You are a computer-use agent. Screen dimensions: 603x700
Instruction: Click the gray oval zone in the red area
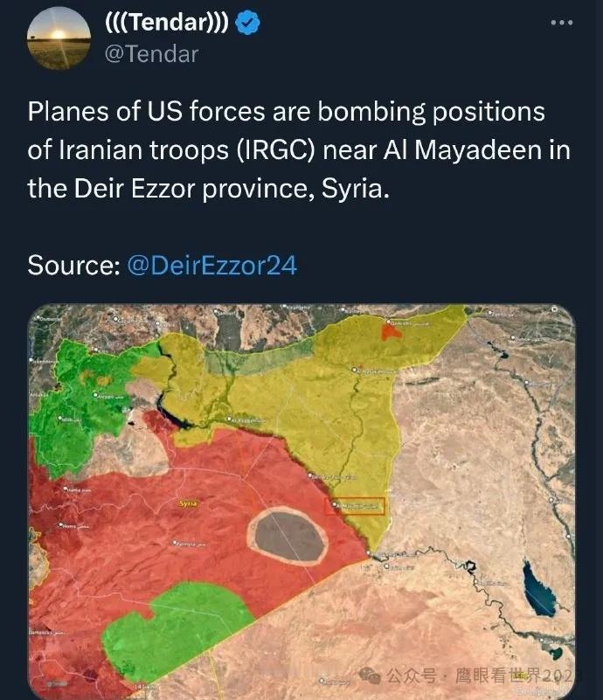[288, 537]
